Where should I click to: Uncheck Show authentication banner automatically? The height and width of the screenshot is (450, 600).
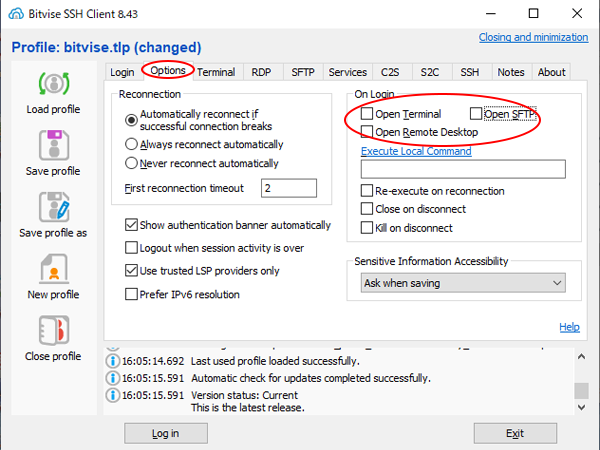coord(131,225)
